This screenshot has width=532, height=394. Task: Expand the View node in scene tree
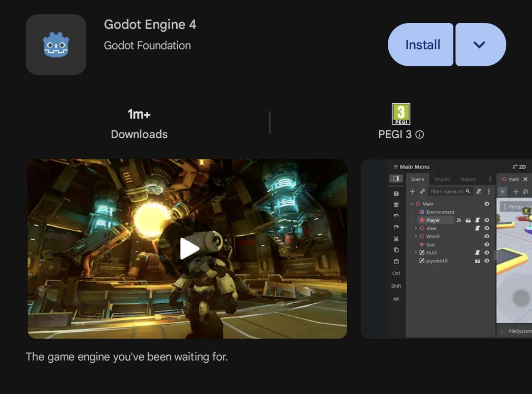(x=416, y=228)
